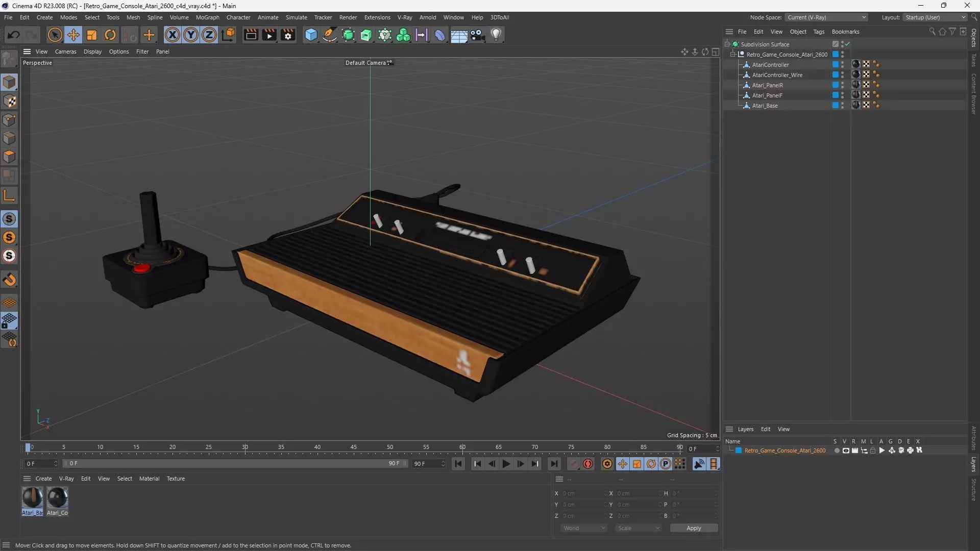The image size is (980, 551).
Task: Toggle Y axis lock
Action: (x=191, y=35)
